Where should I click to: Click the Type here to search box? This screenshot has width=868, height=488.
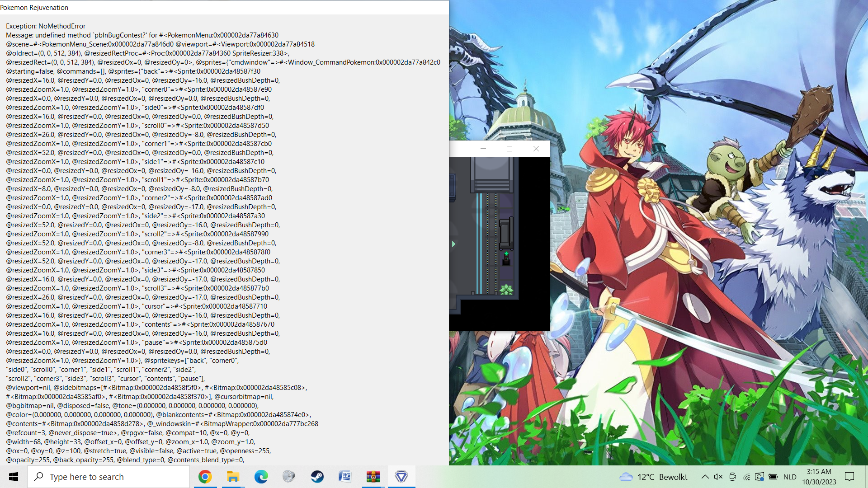[x=108, y=477]
